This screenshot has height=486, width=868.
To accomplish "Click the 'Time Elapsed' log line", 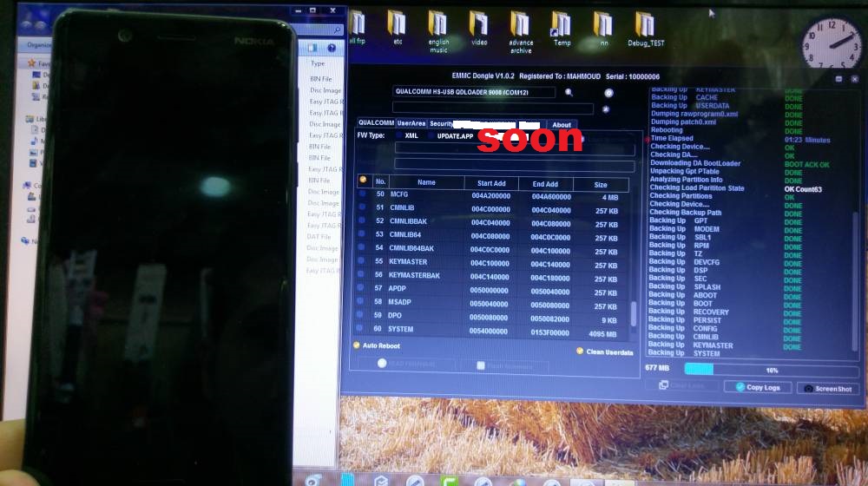I will pyautogui.click(x=672, y=138).
